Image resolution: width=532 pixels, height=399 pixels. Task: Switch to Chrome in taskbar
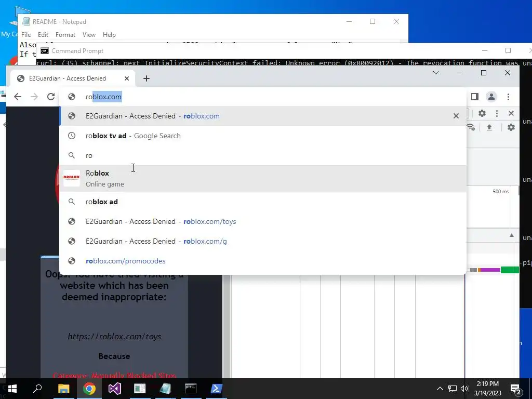tap(89, 389)
